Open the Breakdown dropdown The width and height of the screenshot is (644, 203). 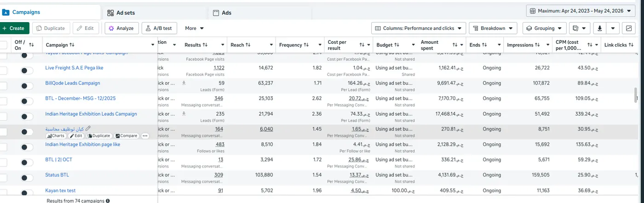pos(493,28)
